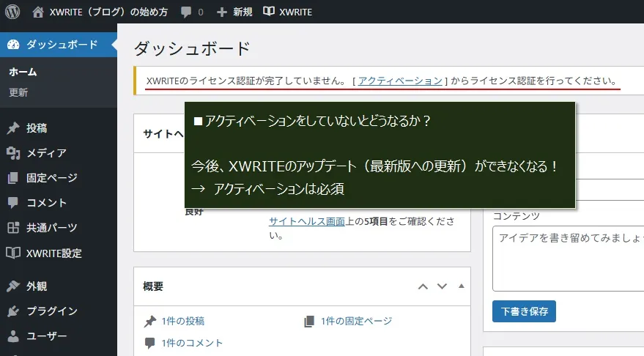Click the XWRITE設定 book icon
Viewport: 644px width, 356px height.
click(x=13, y=253)
